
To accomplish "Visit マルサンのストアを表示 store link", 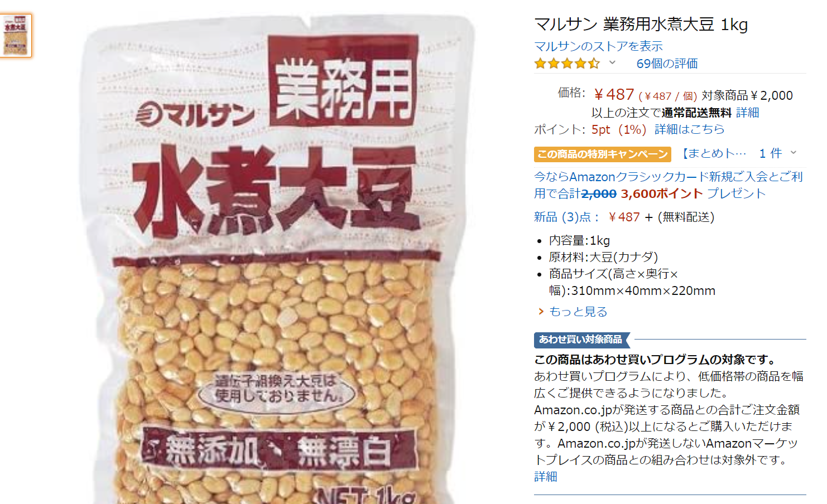I will point(598,46).
